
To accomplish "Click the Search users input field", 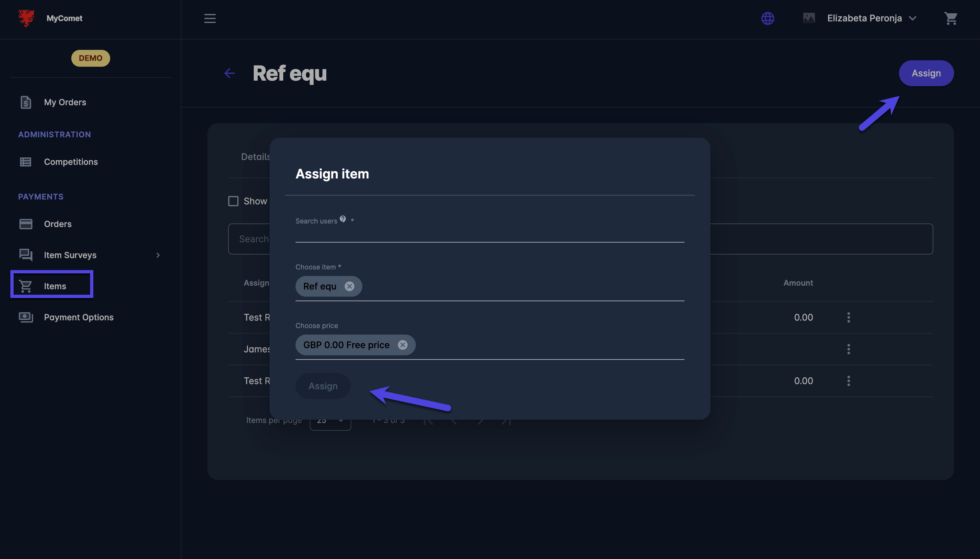I will click(489, 234).
